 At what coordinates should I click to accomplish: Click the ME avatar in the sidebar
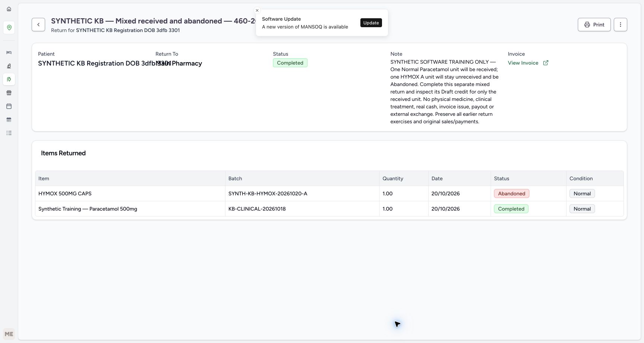tap(9, 334)
